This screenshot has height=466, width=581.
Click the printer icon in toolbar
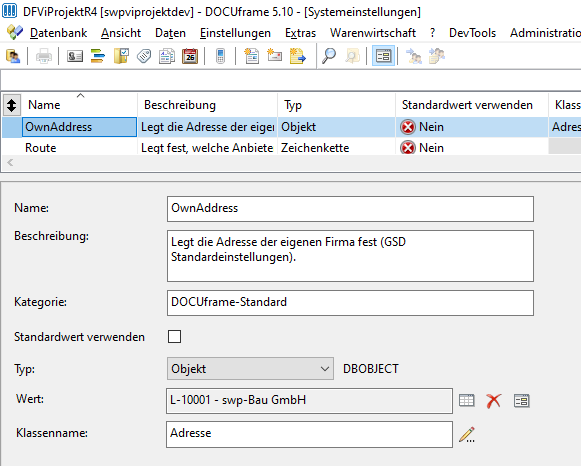coord(44,56)
